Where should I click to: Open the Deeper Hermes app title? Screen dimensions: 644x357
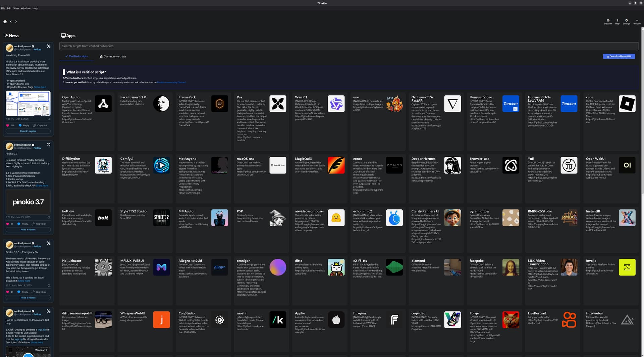(423, 159)
